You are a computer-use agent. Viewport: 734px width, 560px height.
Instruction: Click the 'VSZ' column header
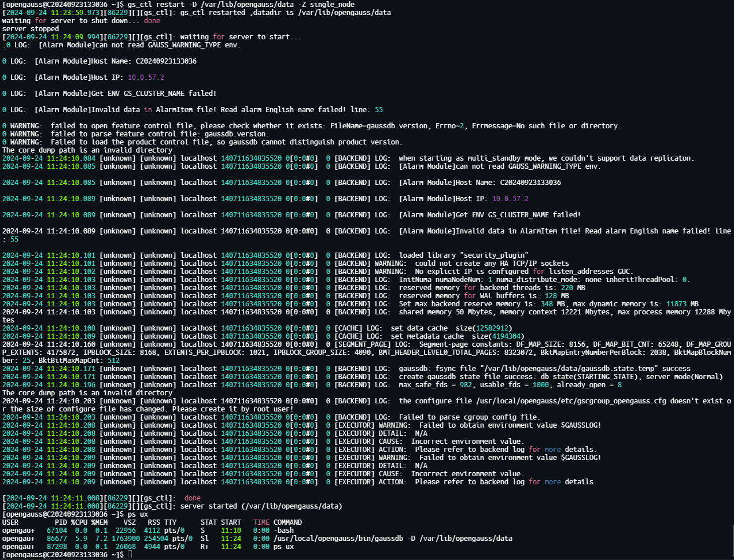[130, 522]
